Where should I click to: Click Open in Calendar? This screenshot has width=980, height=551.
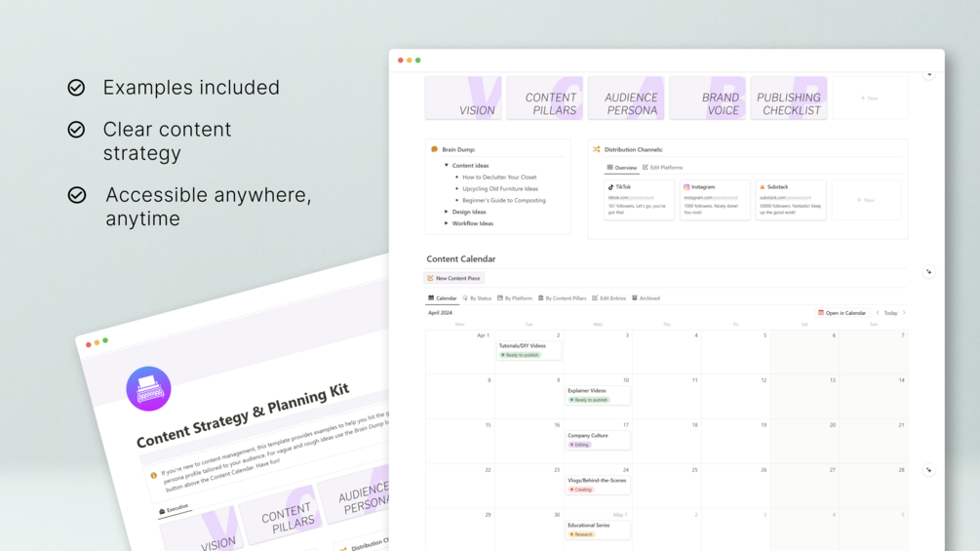842,313
